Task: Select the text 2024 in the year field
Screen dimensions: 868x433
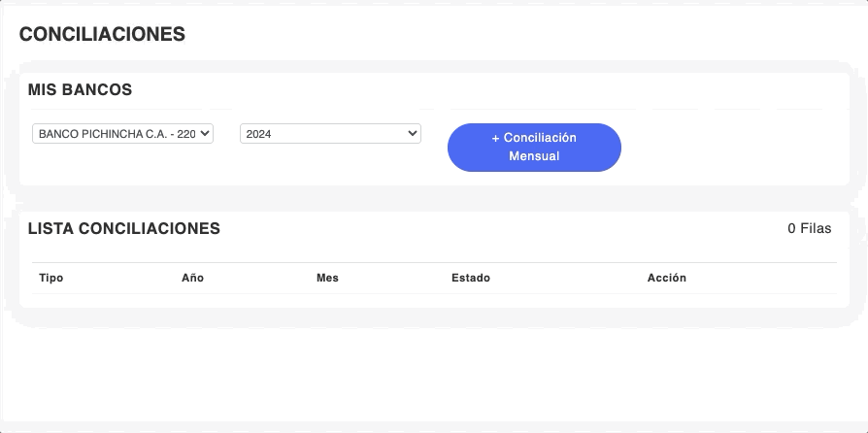Action: click(259, 134)
